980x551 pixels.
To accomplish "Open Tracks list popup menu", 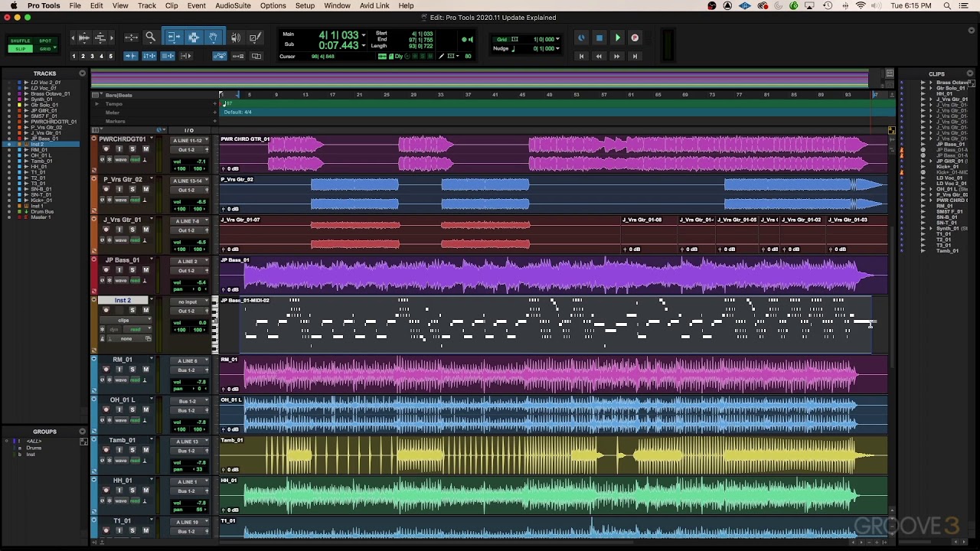I will tap(82, 73).
